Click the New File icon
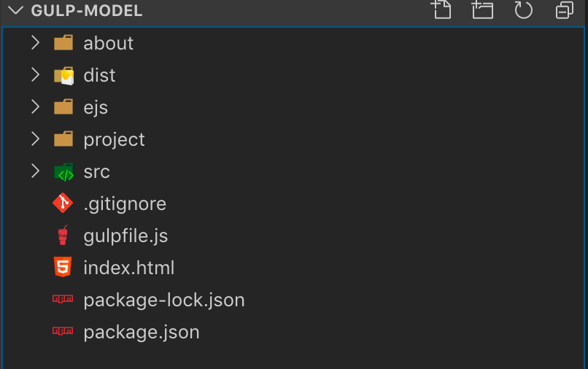The width and height of the screenshot is (588, 369). click(x=442, y=9)
